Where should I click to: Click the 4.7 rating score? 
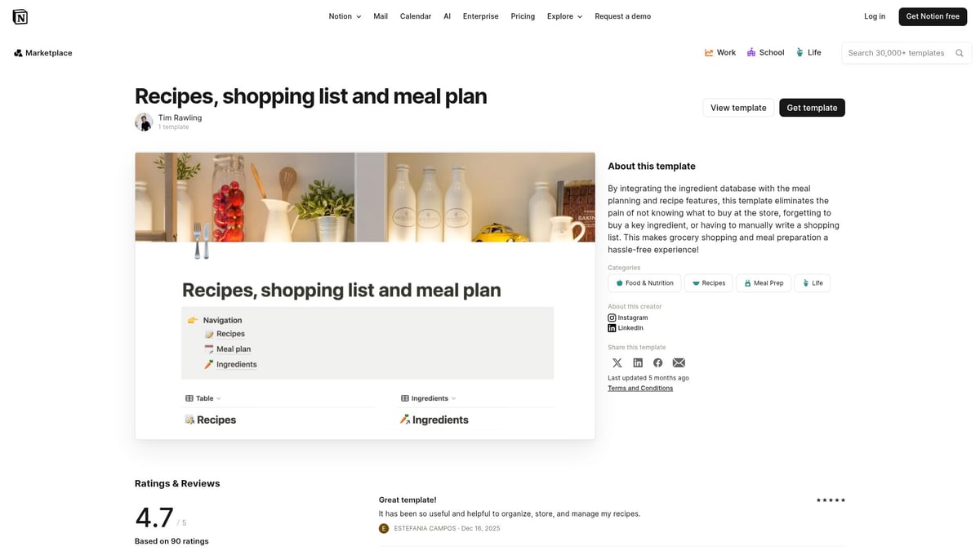pyautogui.click(x=154, y=516)
